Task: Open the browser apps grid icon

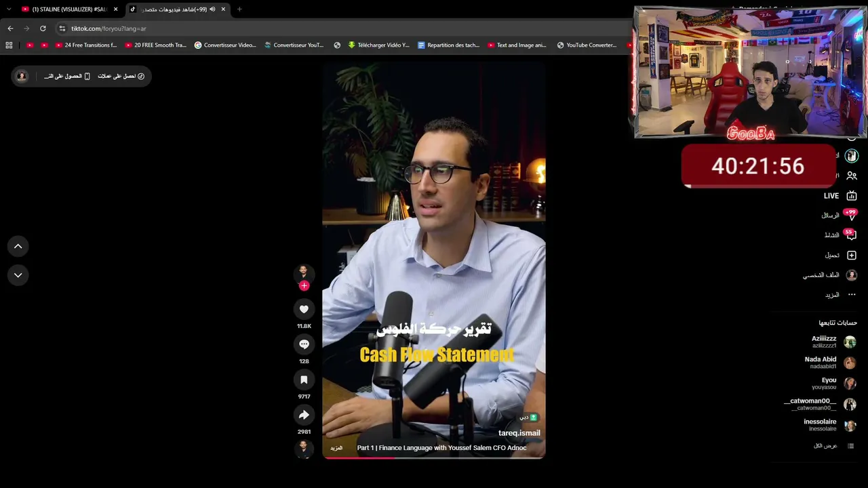Action: (9, 45)
